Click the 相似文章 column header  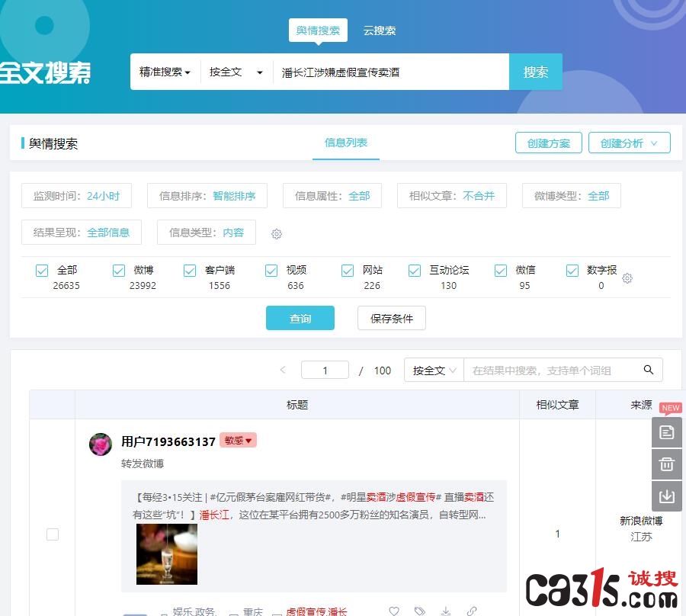pos(557,405)
